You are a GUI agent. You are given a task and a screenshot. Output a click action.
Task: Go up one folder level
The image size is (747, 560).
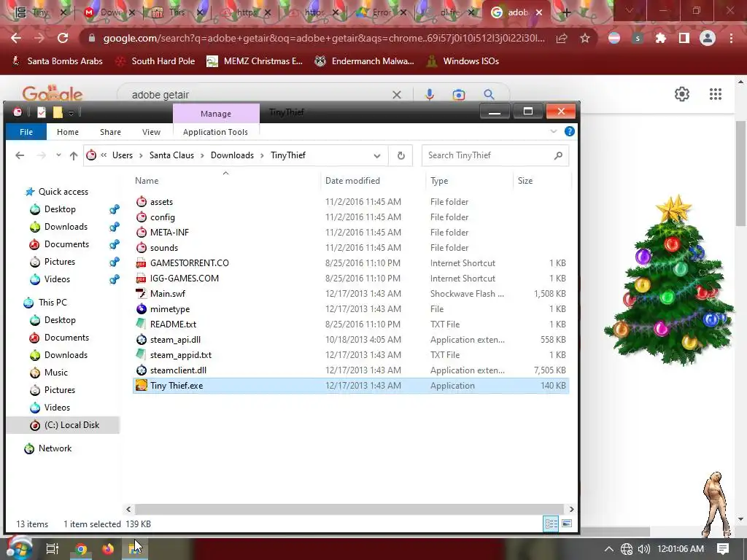(x=74, y=155)
